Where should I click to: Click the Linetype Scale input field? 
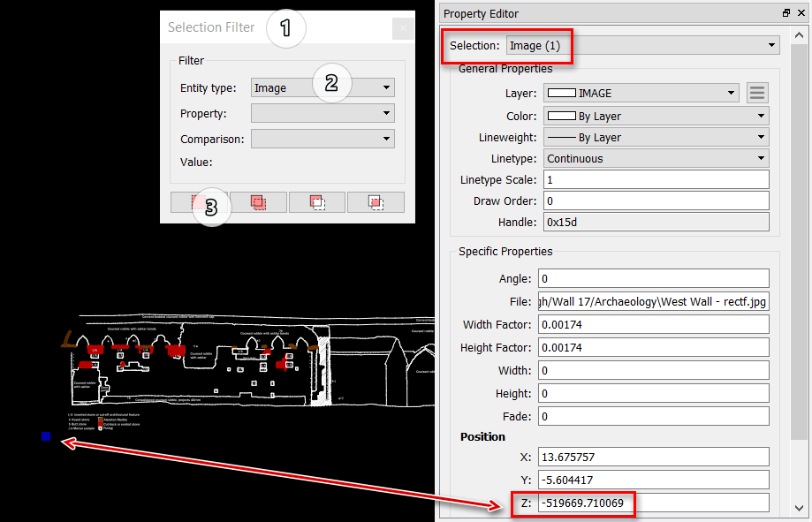656,179
